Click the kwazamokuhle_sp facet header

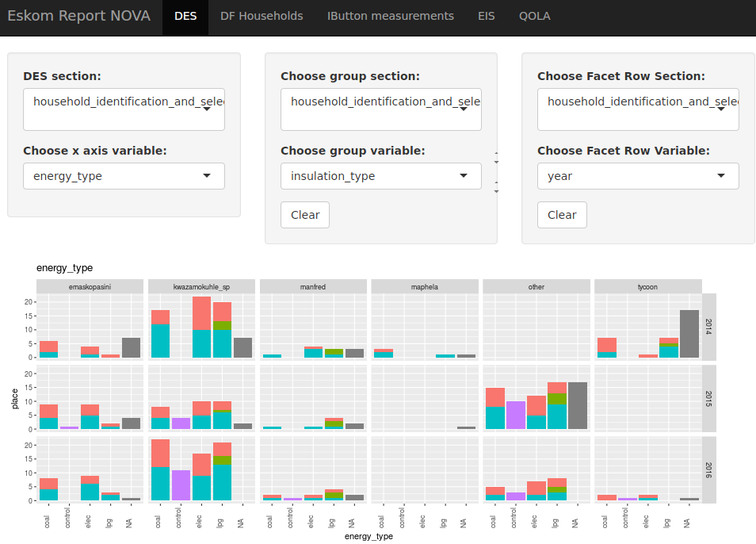click(201, 286)
